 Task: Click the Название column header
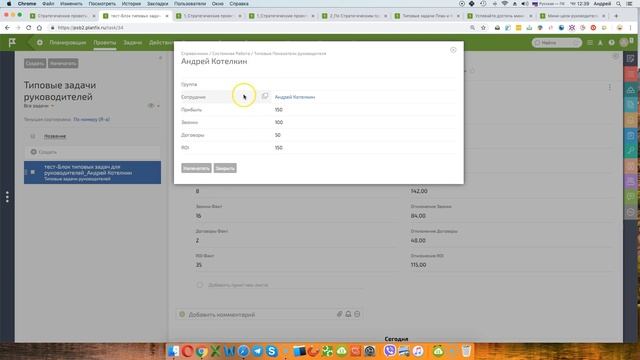point(55,136)
